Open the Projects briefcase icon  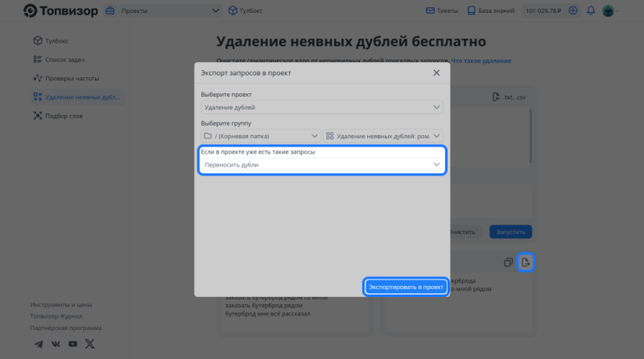click(x=110, y=10)
